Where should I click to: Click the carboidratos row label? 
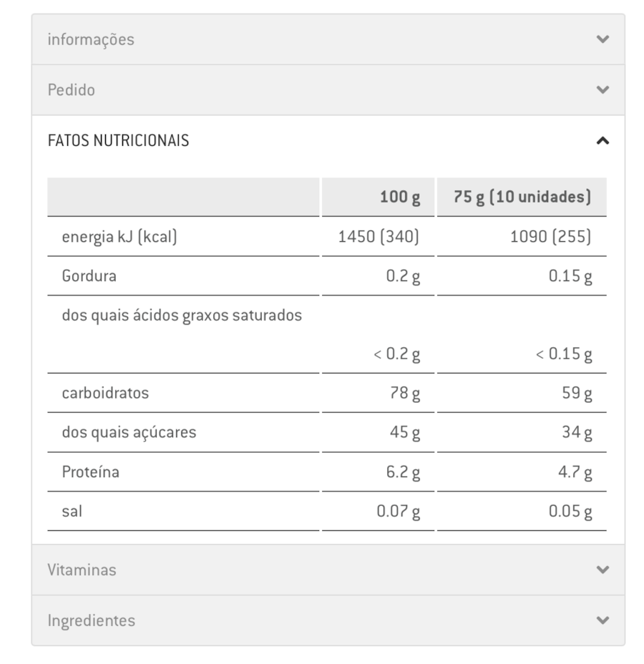105,393
